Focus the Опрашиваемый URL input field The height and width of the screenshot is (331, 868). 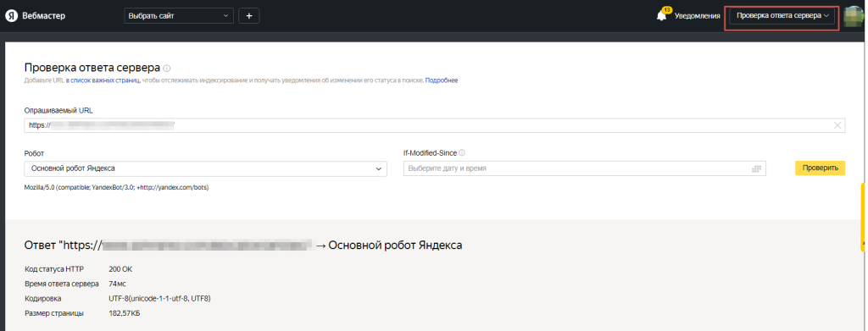click(x=435, y=125)
